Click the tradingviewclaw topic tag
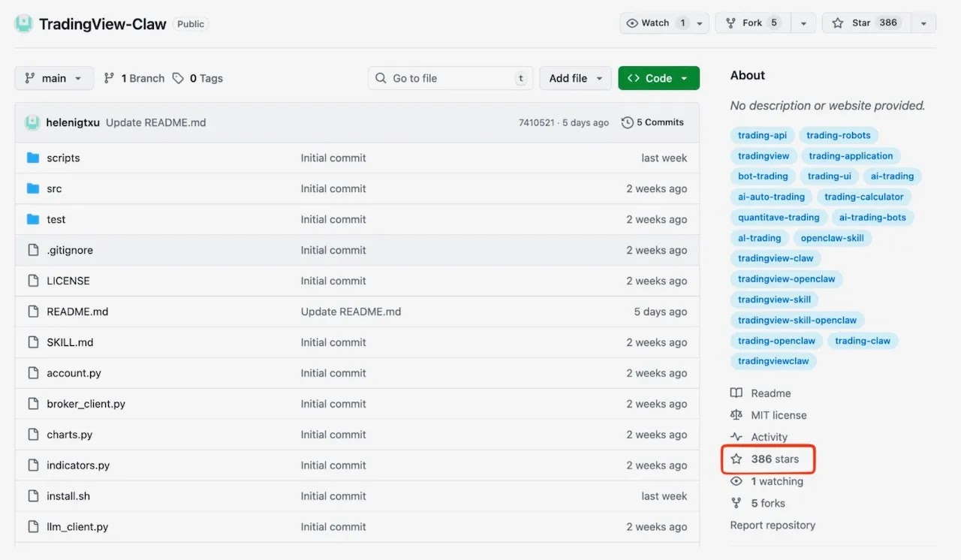961x560 pixels. (773, 361)
